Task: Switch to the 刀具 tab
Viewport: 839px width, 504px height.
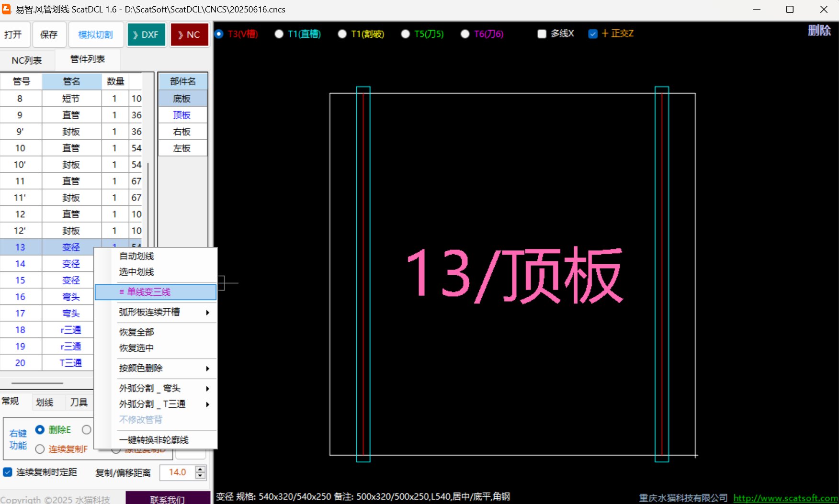Action: coord(78,402)
